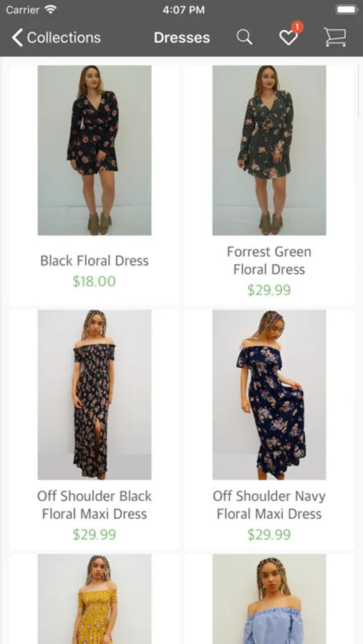363x644 pixels.
Task: Select the Forrest Green Floral Dress title
Action: click(x=269, y=260)
